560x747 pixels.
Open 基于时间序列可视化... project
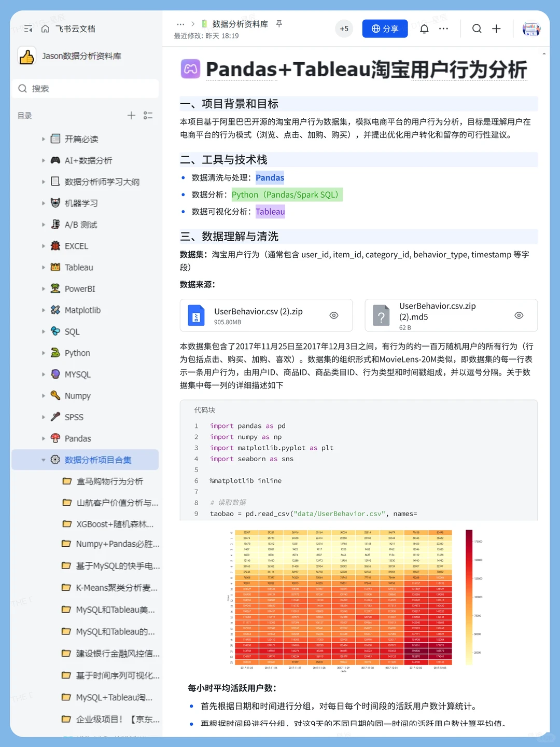point(118,675)
